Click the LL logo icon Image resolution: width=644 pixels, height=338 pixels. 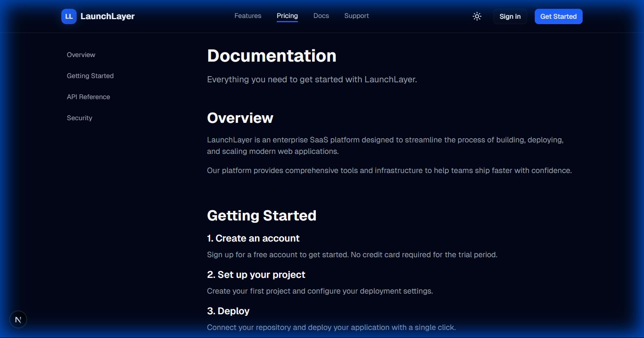coord(69,16)
